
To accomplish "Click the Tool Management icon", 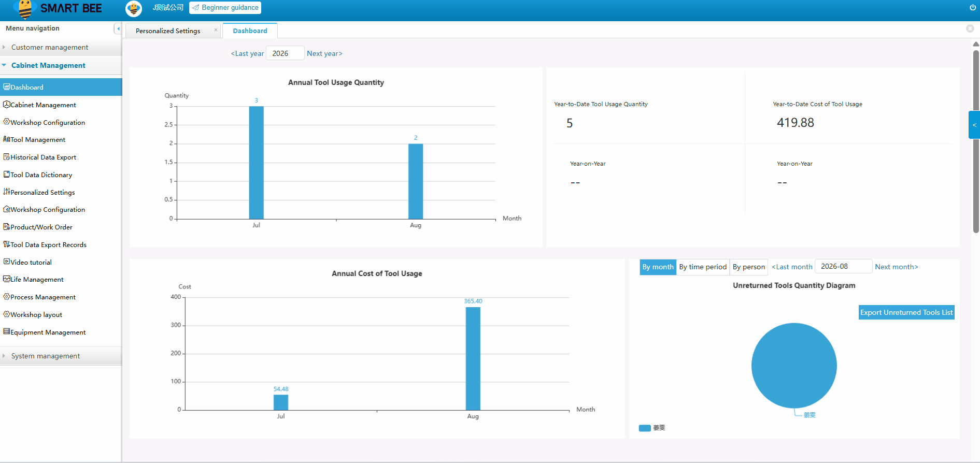I will coord(7,139).
